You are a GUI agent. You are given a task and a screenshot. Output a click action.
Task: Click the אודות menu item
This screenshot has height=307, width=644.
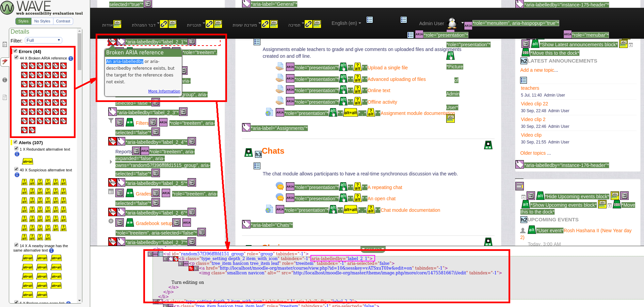coord(107,25)
